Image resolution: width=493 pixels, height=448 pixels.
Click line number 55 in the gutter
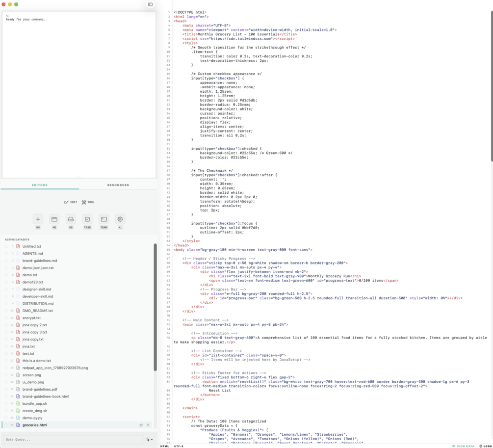click(168, 250)
